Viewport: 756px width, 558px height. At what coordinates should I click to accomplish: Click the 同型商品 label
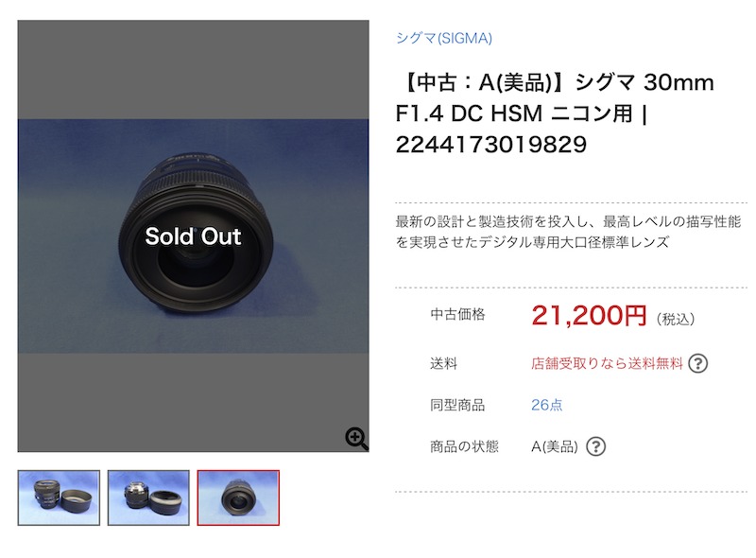click(457, 405)
